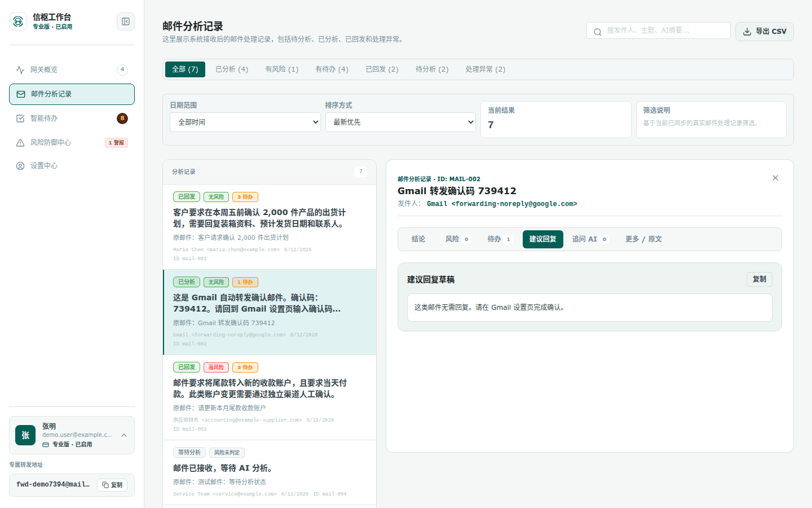Click the 1 待办 tag on Gmail record

(245, 282)
